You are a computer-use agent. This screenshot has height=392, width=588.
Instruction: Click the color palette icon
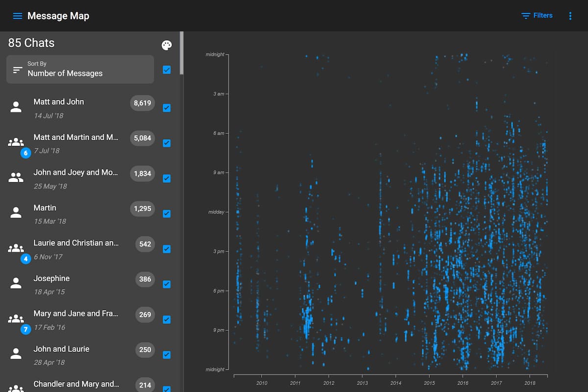167,46
